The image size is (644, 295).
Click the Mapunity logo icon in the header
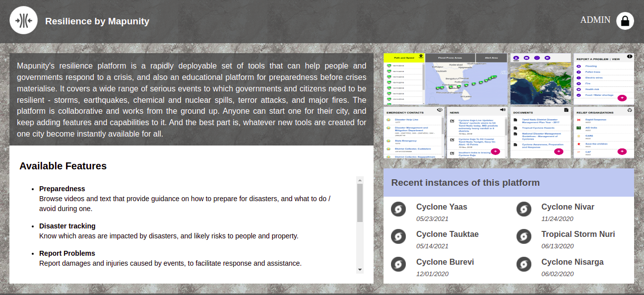click(23, 20)
